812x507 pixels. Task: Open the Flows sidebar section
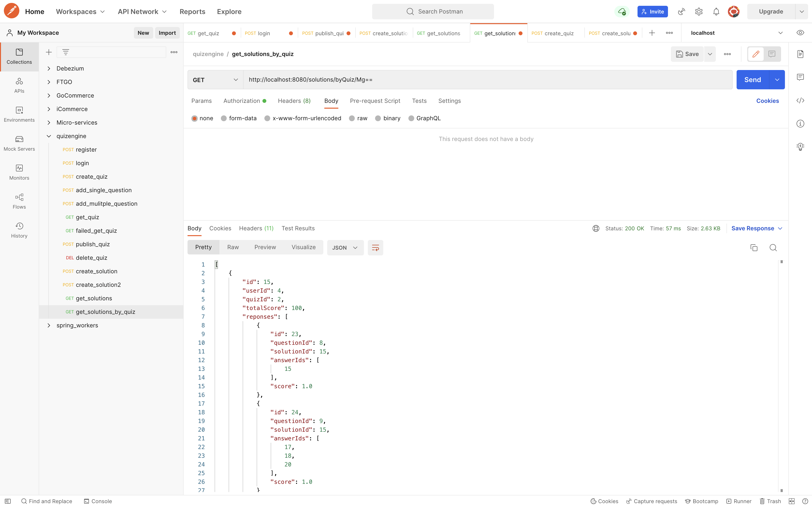pos(19,201)
